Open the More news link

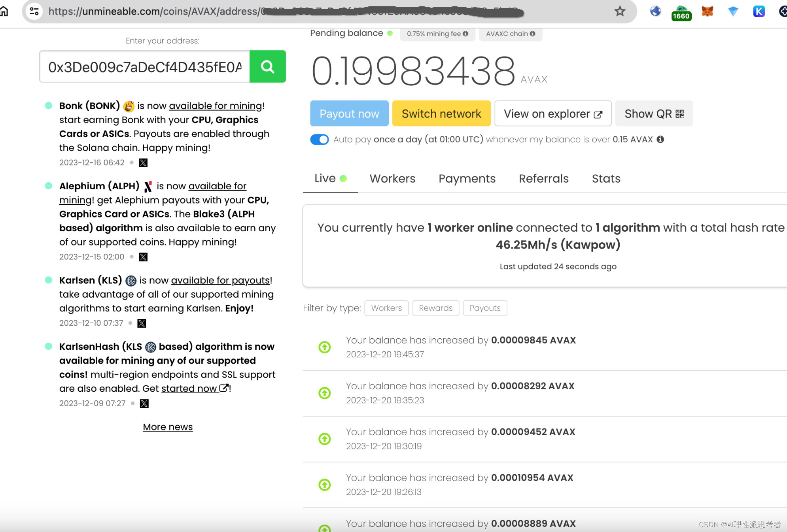(x=168, y=427)
